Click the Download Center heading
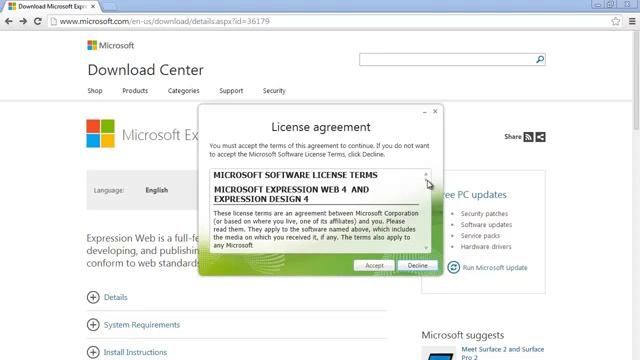 [x=146, y=70]
